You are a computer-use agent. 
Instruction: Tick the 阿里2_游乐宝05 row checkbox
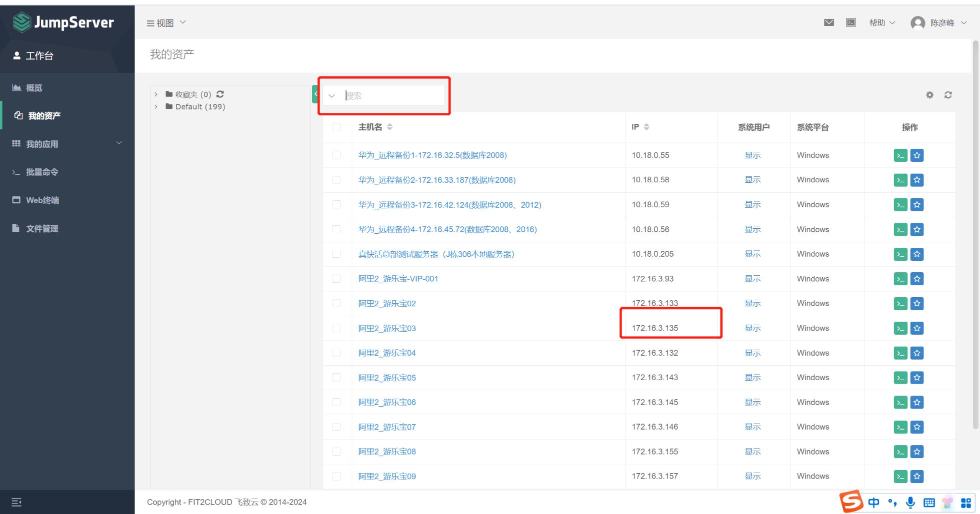pos(336,378)
